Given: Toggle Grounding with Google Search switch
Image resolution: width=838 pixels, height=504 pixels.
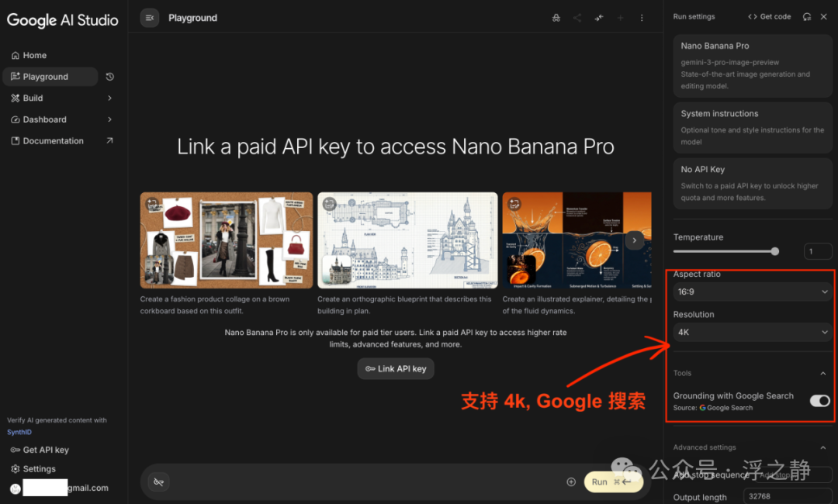Looking at the screenshot, I should 820,400.
